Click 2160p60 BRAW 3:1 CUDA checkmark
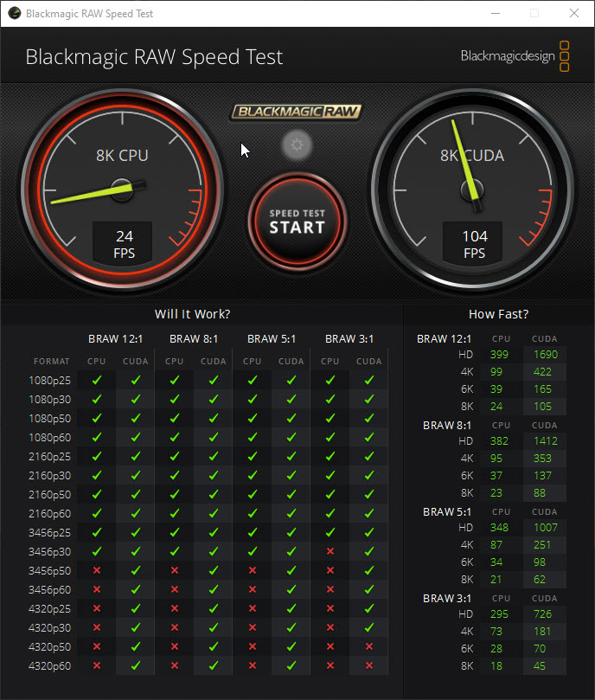 pos(369,514)
